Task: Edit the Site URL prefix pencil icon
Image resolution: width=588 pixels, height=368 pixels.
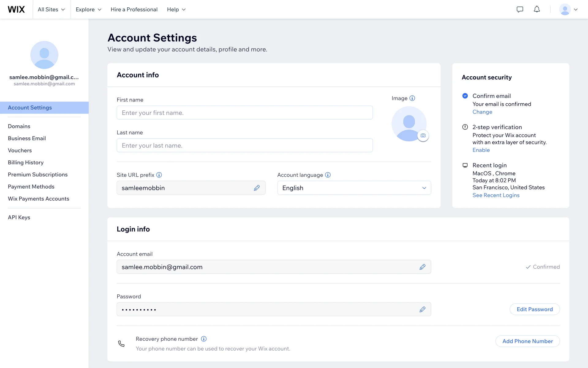Action: pyautogui.click(x=257, y=188)
